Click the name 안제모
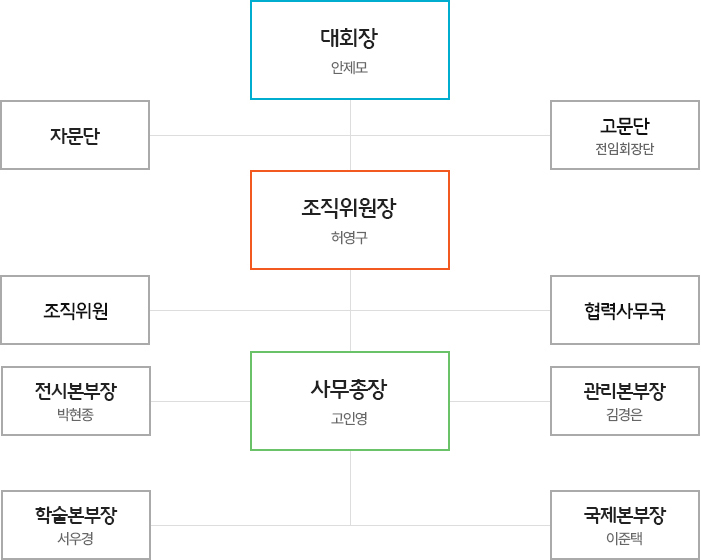701x560 pixels. point(350,67)
